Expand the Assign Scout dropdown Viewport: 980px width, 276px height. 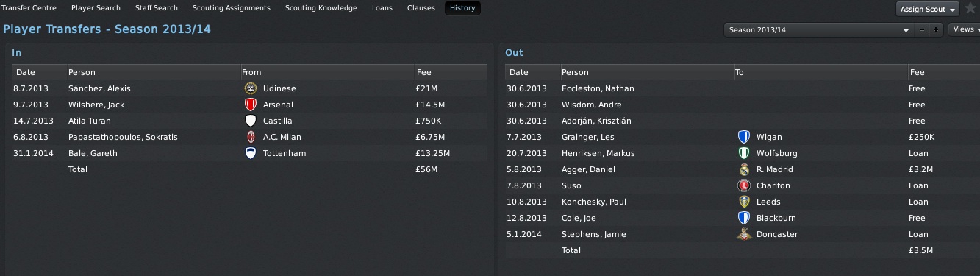point(927,9)
